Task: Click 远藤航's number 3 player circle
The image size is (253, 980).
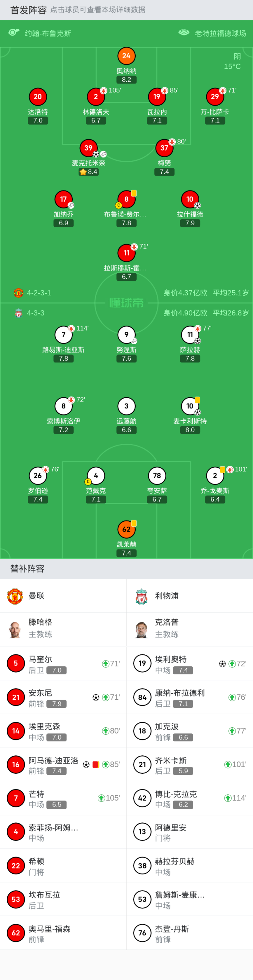Action: click(126, 406)
